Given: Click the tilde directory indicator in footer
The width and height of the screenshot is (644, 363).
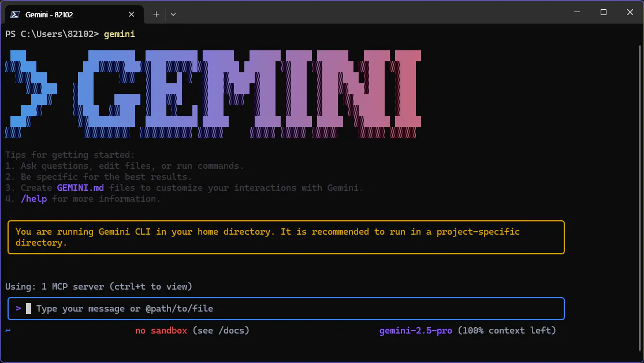Looking at the screenshot, I should click(x=8, y=331).
